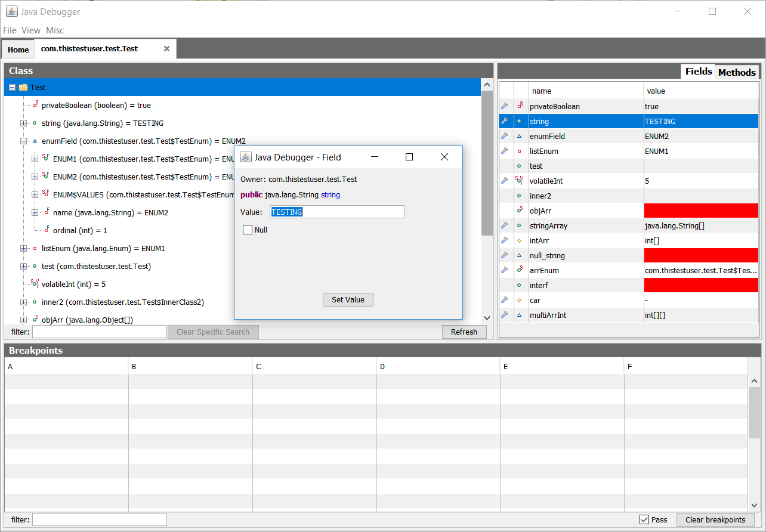Screen dimensions: 766x532
Task: Click the wrench icon beside multiArrInt row
Action: pos(505,315)
